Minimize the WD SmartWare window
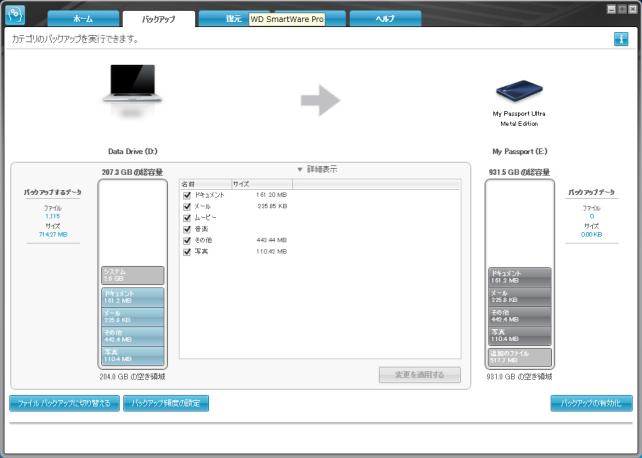642x458 pixels. [x=611, y=9]
